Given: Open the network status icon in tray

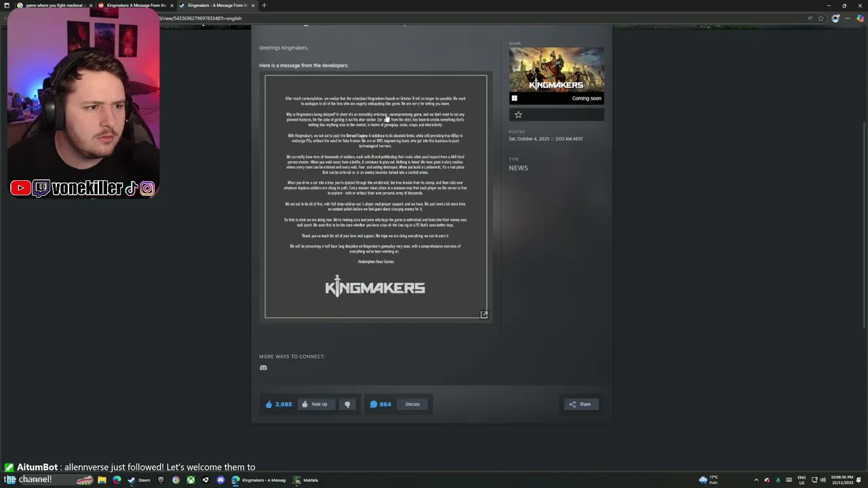Looking at the screenshot, I should click(814, 480).
